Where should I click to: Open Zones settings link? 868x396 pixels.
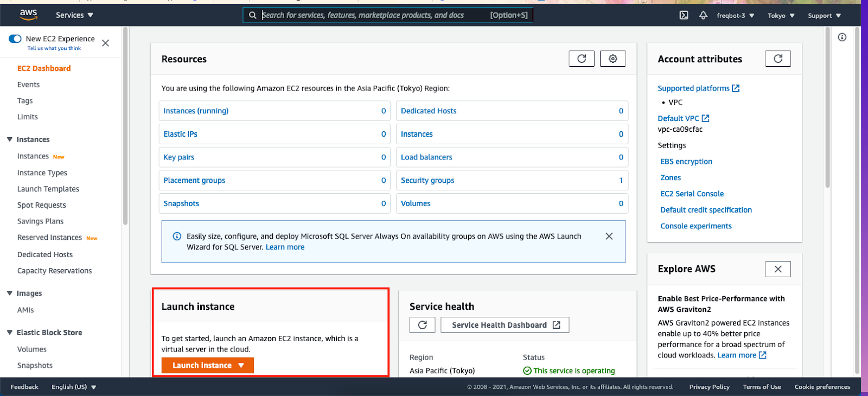[671, 177]
